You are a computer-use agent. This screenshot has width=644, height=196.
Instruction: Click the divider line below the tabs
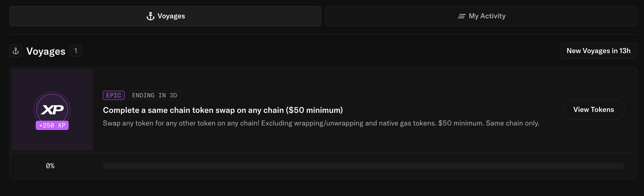point(323,34)
